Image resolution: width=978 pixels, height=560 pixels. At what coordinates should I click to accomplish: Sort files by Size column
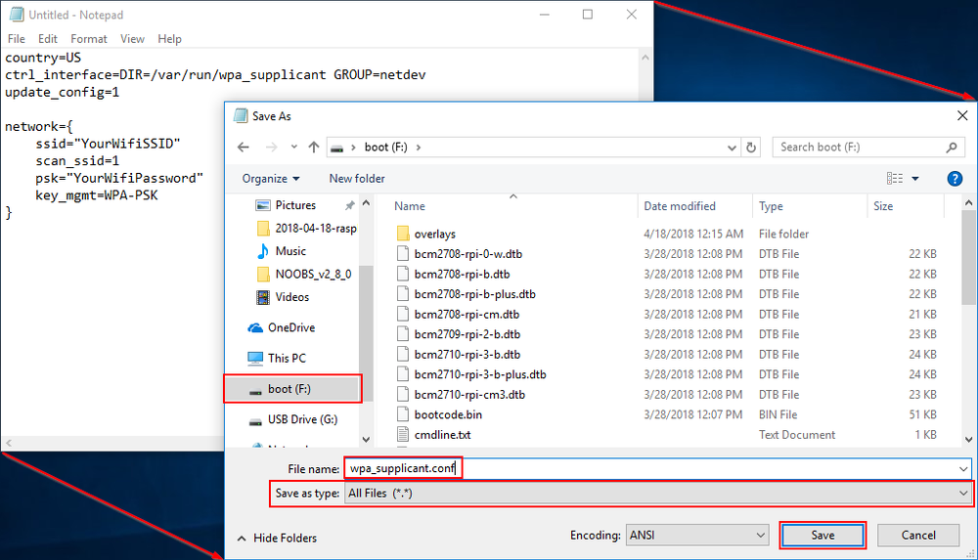[x=882, y=206]
